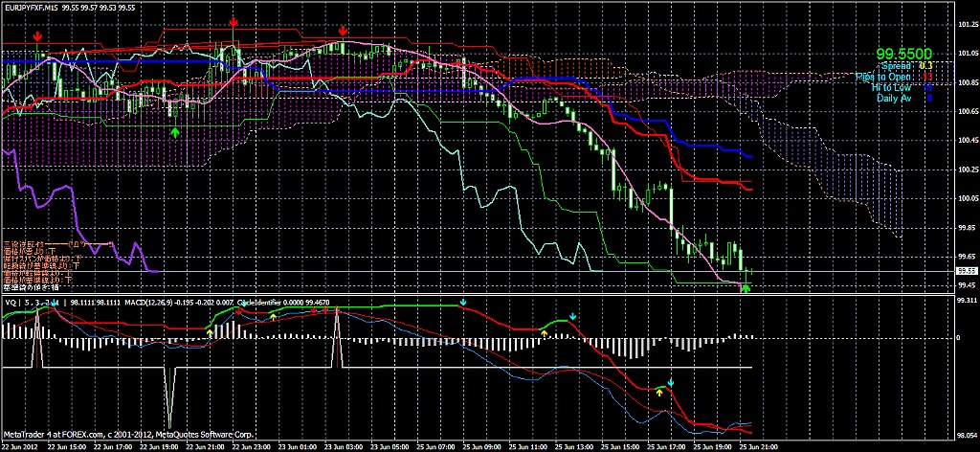Click the 22 Jun 17:00 time label

[x=112, y=447]
